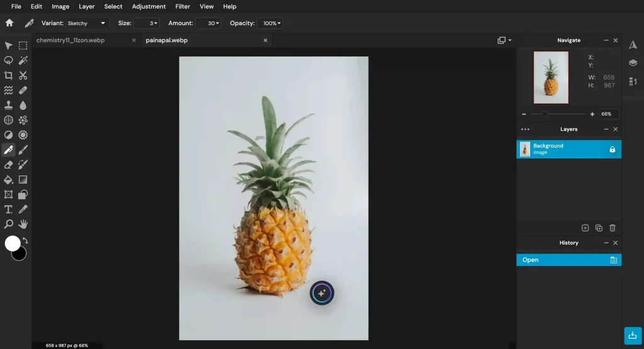Click the white foreground color swatch
Viewport: 644px width, 349px height.
[13, 243]
